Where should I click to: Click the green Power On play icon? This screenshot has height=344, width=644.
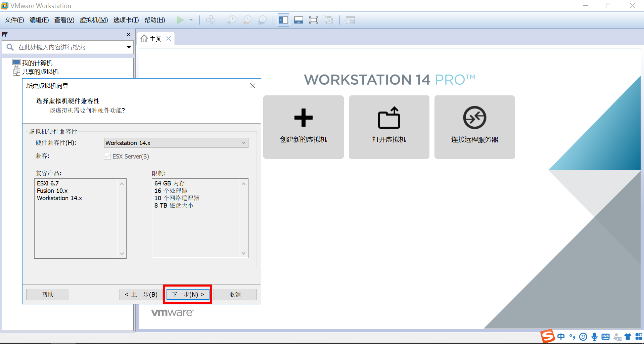[x=180, y=20]
